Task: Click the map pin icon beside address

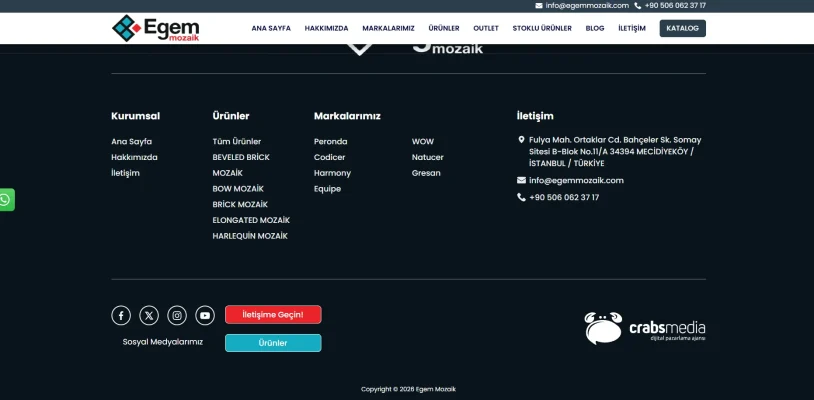Action: point(521,140)
